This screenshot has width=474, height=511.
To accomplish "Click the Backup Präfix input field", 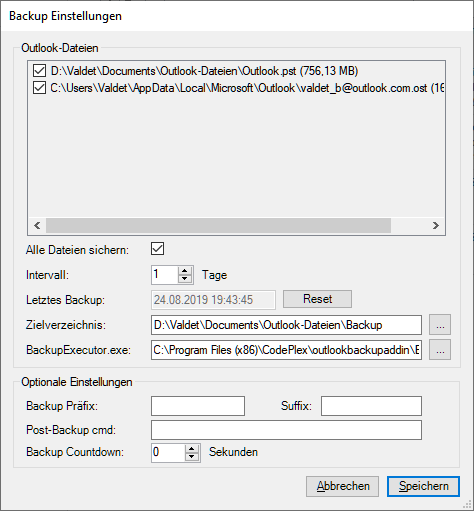I will (198, 406).
